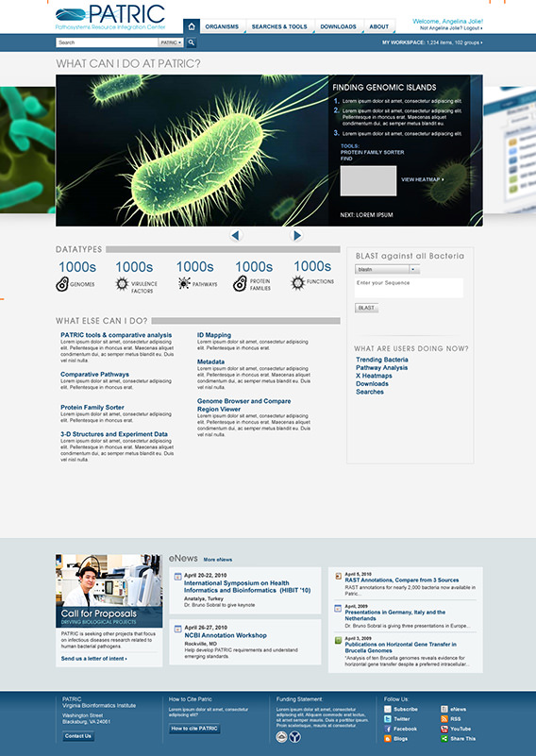Click icon beside Horizontal Gene Transfer news
This screenshot has height=756, width=536.
(x=339, y=640)
